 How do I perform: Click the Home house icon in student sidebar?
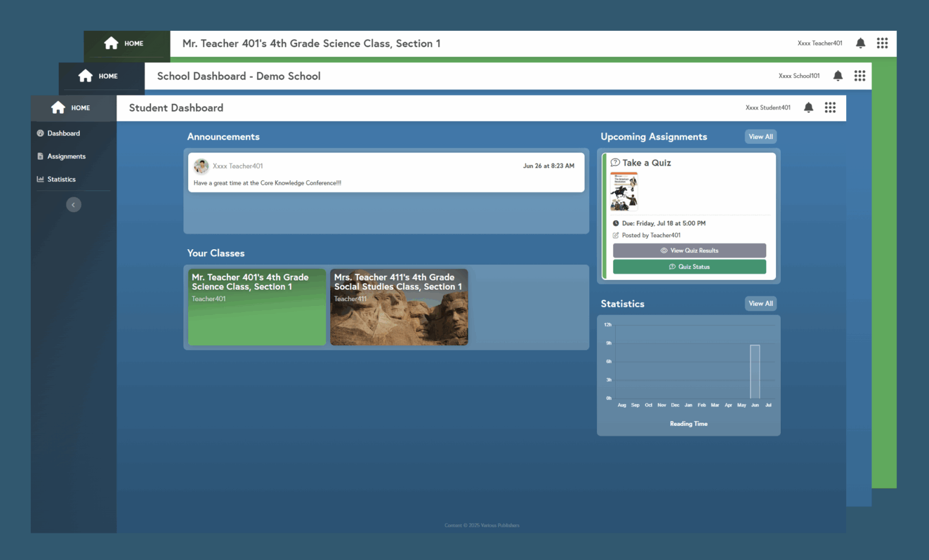pyautogui.click(x=58, y=107)
